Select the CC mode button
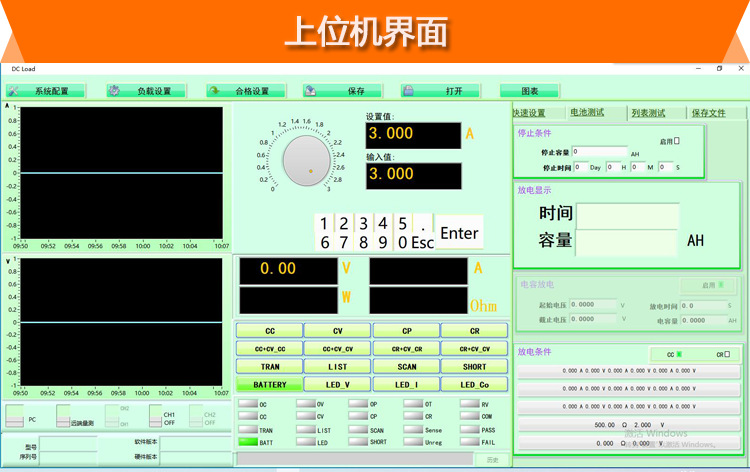The image size is (750, 472). [x=270, y=331]
